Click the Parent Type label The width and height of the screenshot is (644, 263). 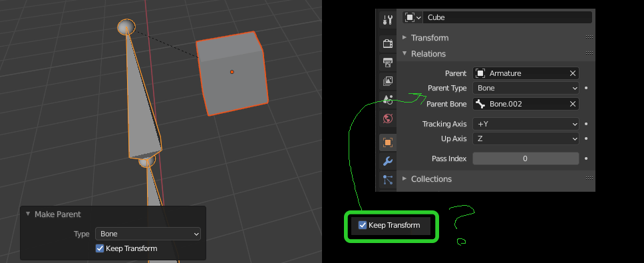(447, 88)
